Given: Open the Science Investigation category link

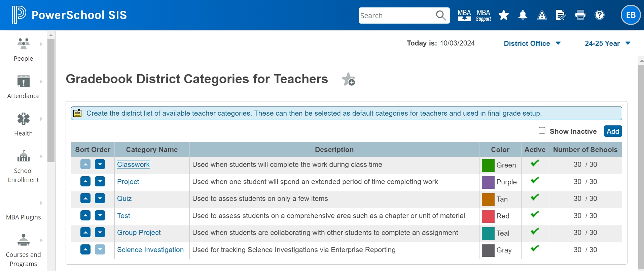Looking at the screenshot, I should (150, 250).
